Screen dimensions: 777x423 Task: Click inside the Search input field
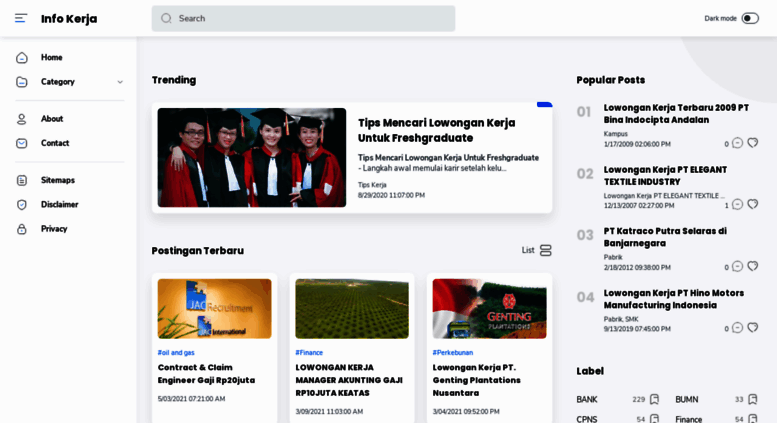tap(303, 18)
